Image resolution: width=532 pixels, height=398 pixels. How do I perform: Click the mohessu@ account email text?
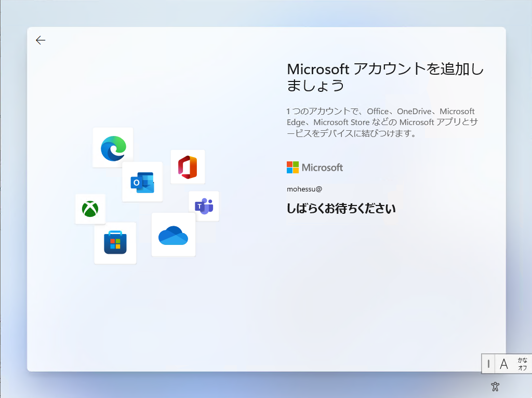304,189
